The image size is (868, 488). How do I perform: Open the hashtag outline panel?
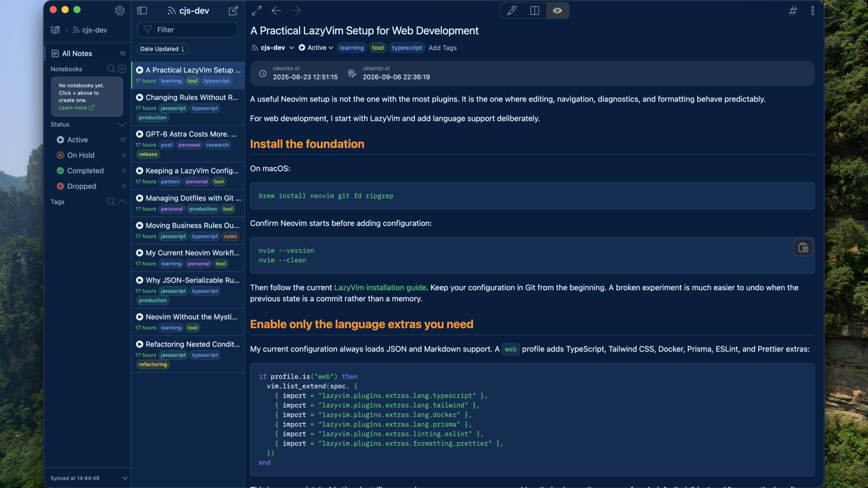[x=793, y=10]
